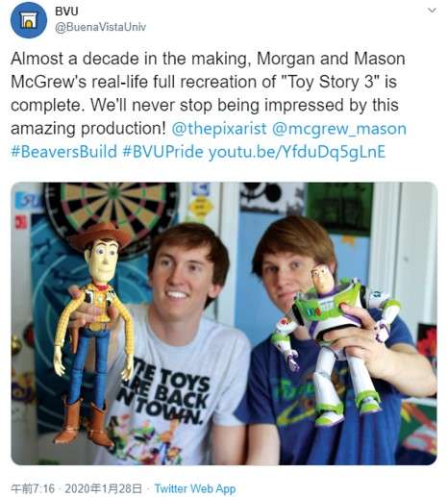The height and width of the screenshot is (497, 448).
Task: Open the @mcgrew_mason mention
Action: click(x=339, y=129)
